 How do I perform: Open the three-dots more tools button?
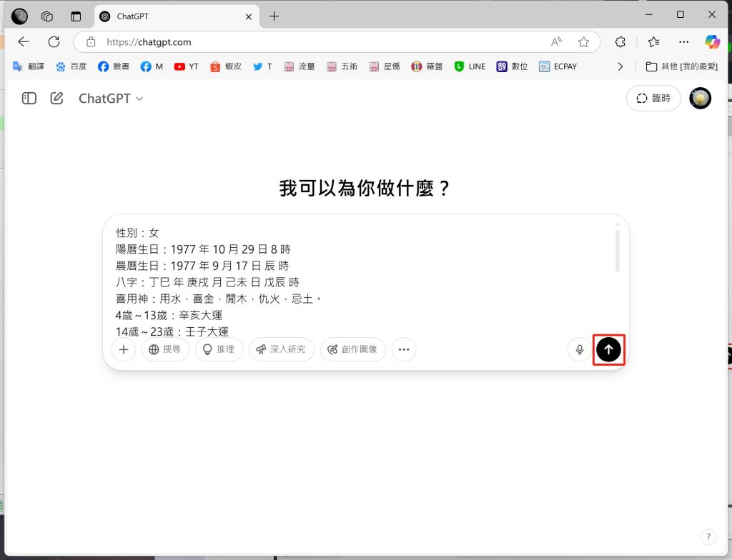pyautogui.click(x=404, y=349)
